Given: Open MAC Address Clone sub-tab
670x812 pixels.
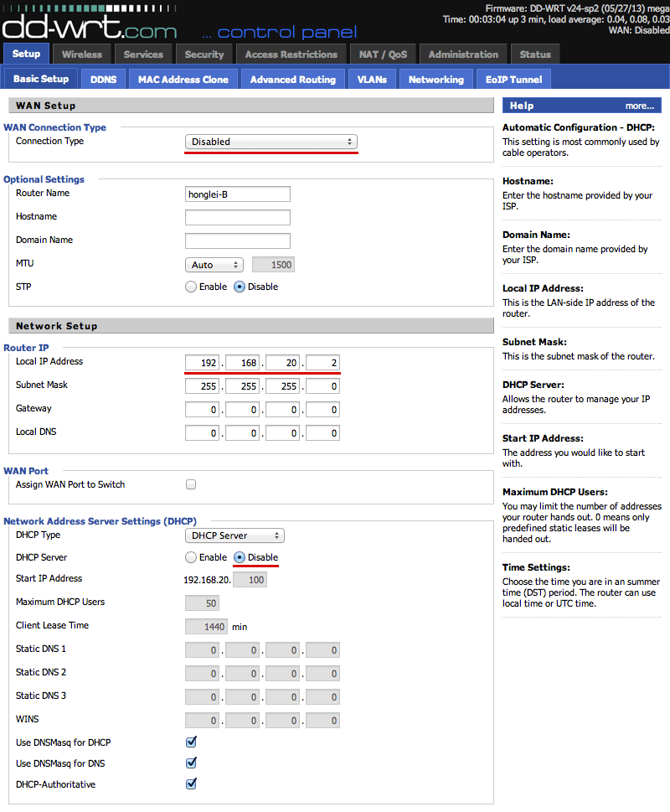Looking at the screenshot, I should [x=183, y=80].
